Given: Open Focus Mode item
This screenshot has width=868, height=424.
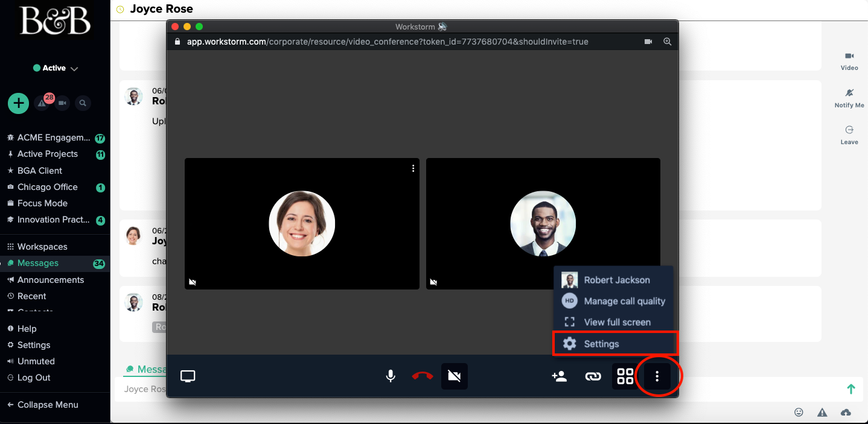Looking at the screenshot, I should coord(42,203).
